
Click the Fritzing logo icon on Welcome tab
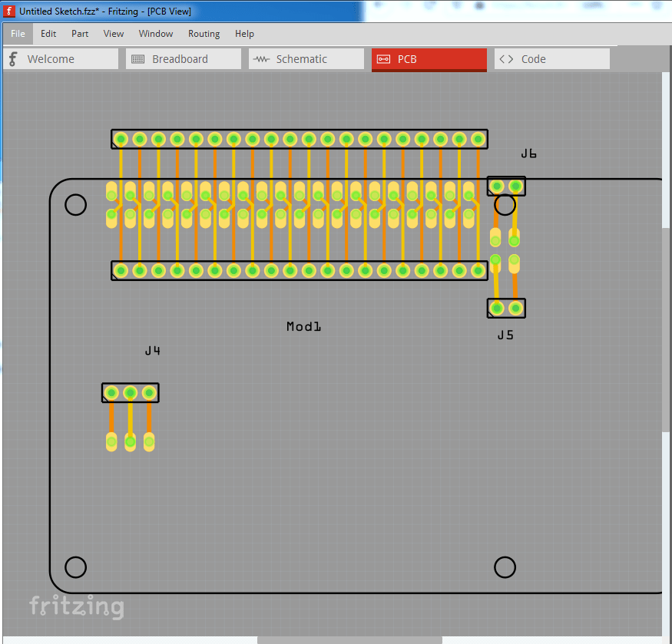pyautogui.click(x=12, y=58)
